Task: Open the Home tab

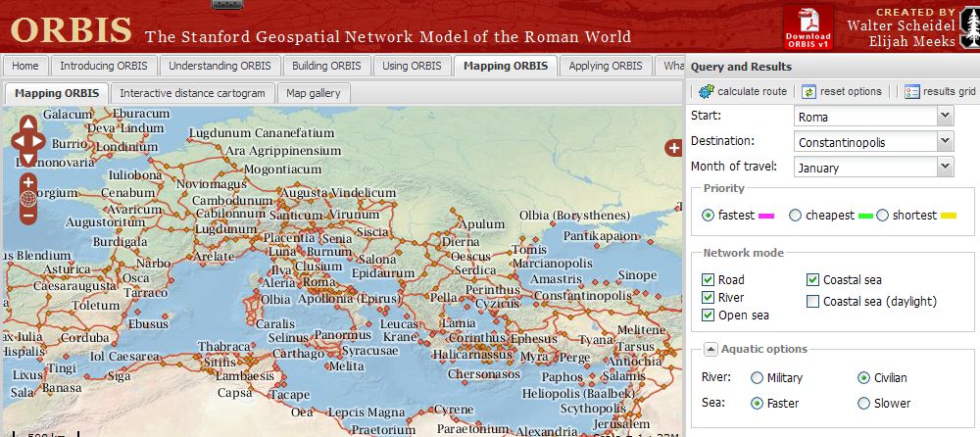Action: click(x=25, y=66)
